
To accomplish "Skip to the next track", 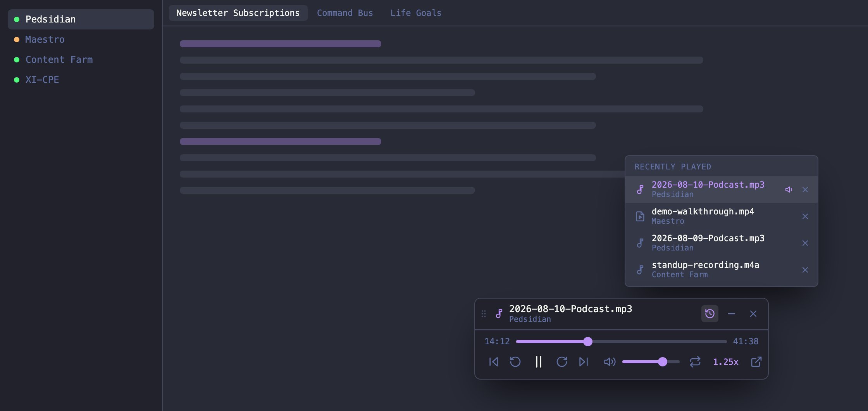I will click(583, 362).
